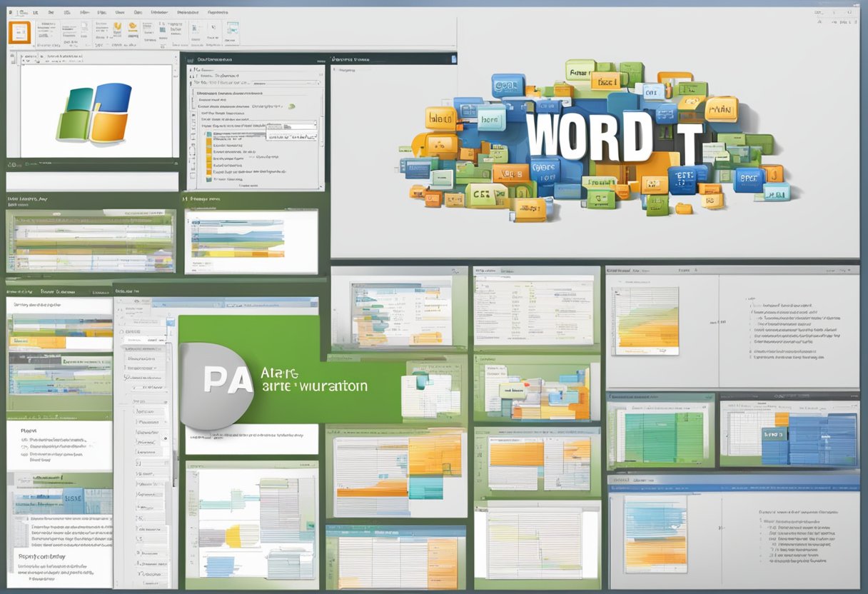Click the small green leaf icon in dialog
868x594 pixels.
click(x=291, y=106)
